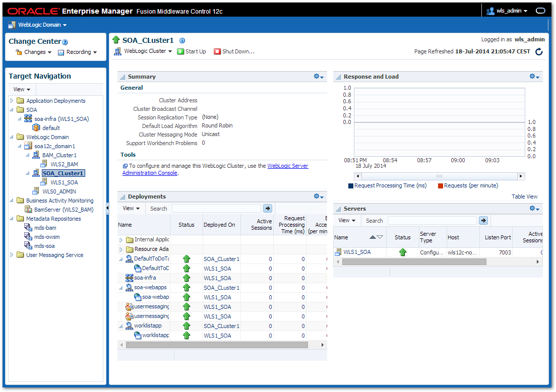This screenshot has height=392, width=556.
Task: Click the Change Center help icon
Action: pos(65,42)
